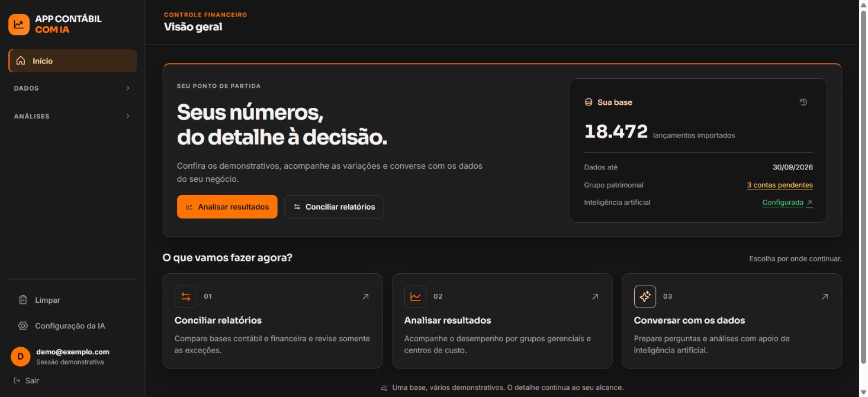Viewport: 868px width, 397px height.
Task: Click swap arrows icon on card 01
Action: click(186, 296)
